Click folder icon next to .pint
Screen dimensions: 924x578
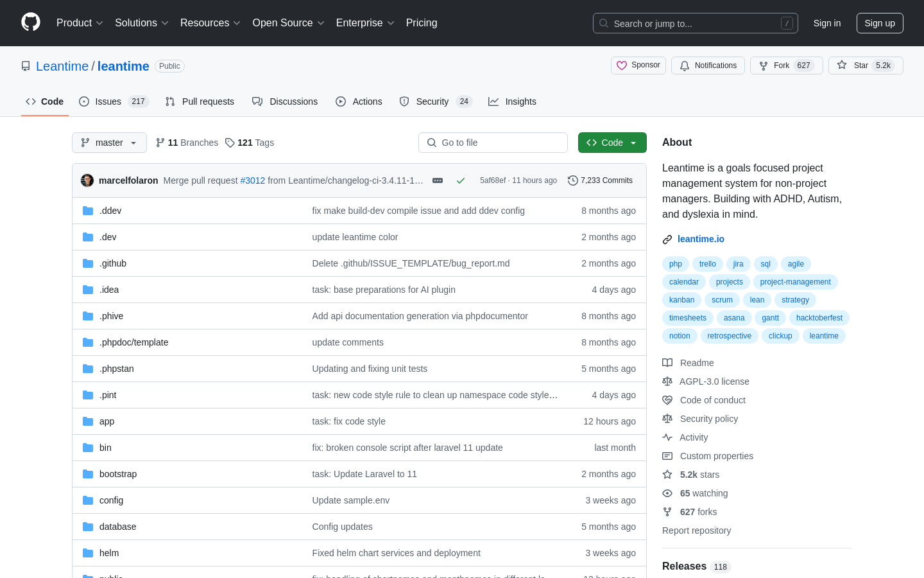[x=88, y=395]
